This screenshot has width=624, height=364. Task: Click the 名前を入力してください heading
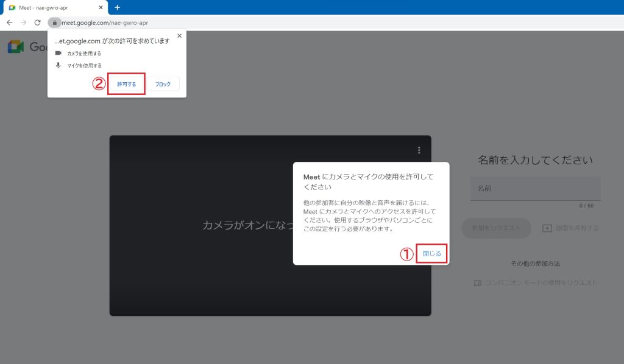(535, 160)
